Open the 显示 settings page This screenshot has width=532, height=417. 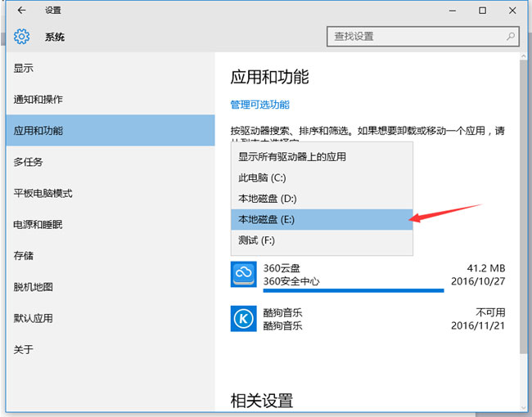pos(24,69)
